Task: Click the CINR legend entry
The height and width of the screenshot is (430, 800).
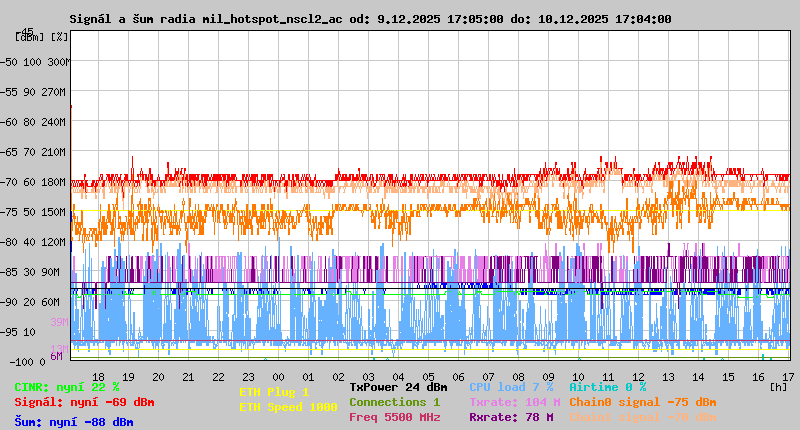Action: coord(67,387)
